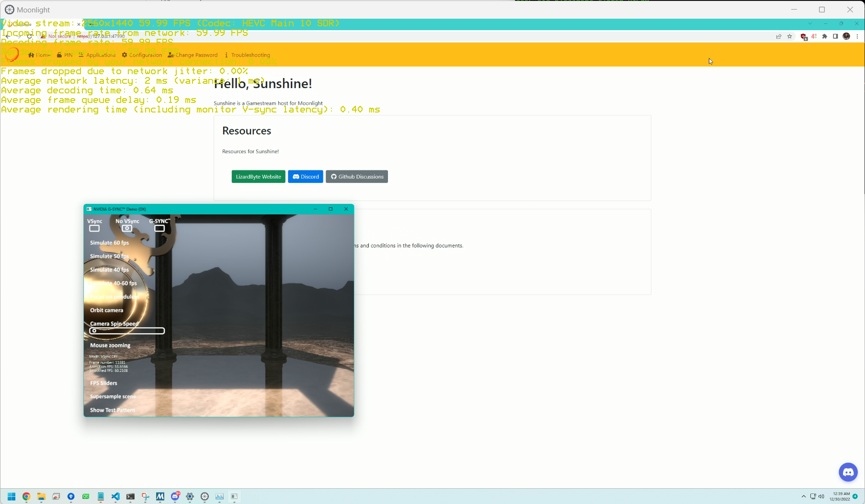Viewport: 865px width, 504px height.
Task: Open Applications in Sunshine navbar
Action: pos(97,55)
